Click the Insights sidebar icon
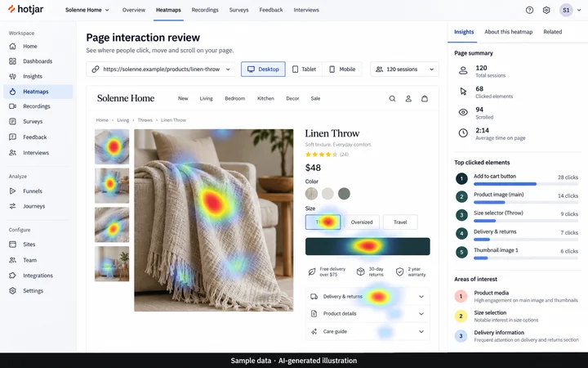 click(x=13, y=76)
